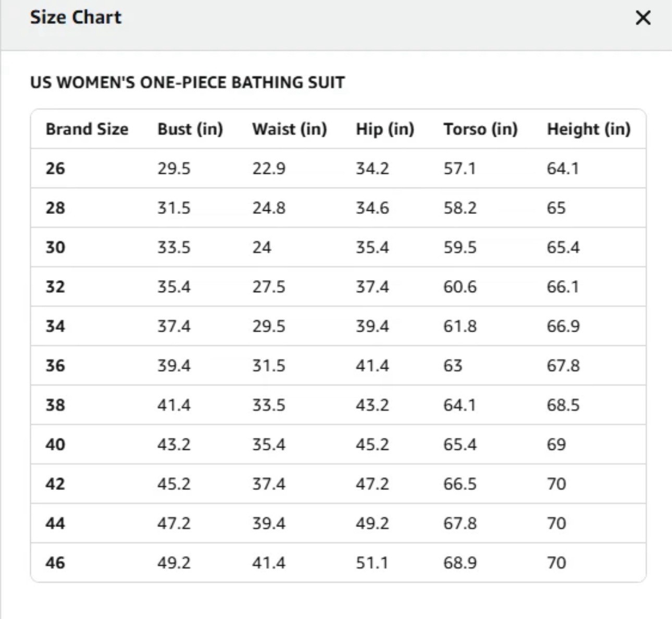Image resolution: width=672 pixels, height=619 pixels.
Task: Click the 69 height value
Action: coord(556,445)
